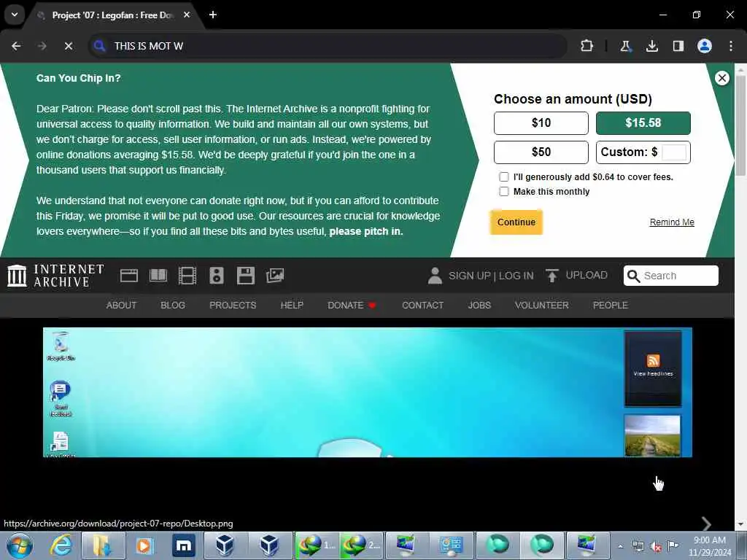
Task: Open the HELP menu item
Action: tap(292, 306)
